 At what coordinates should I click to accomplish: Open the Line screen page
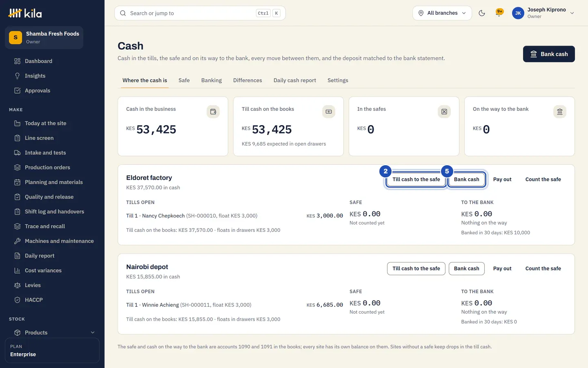52,138
